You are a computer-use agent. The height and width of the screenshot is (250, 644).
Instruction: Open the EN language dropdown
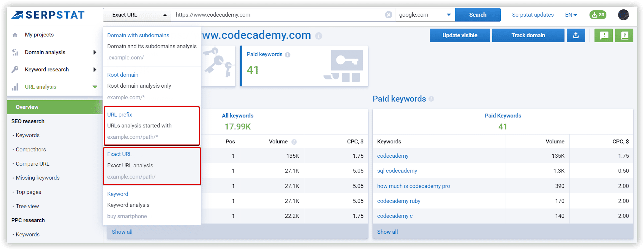point(571,15)
